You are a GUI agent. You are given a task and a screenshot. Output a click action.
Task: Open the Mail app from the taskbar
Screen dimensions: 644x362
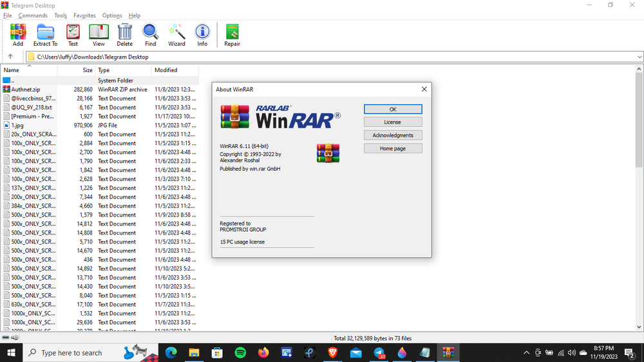point(356,352)
